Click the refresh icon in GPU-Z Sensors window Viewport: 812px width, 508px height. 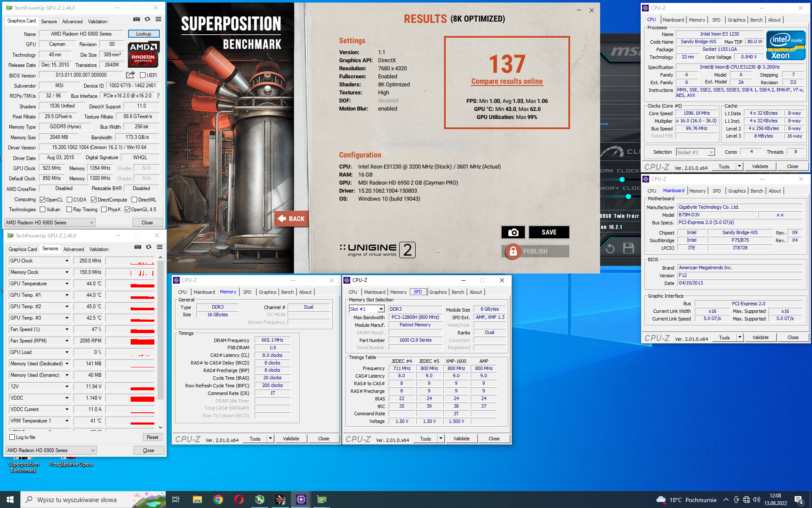(x=148, y=247)
